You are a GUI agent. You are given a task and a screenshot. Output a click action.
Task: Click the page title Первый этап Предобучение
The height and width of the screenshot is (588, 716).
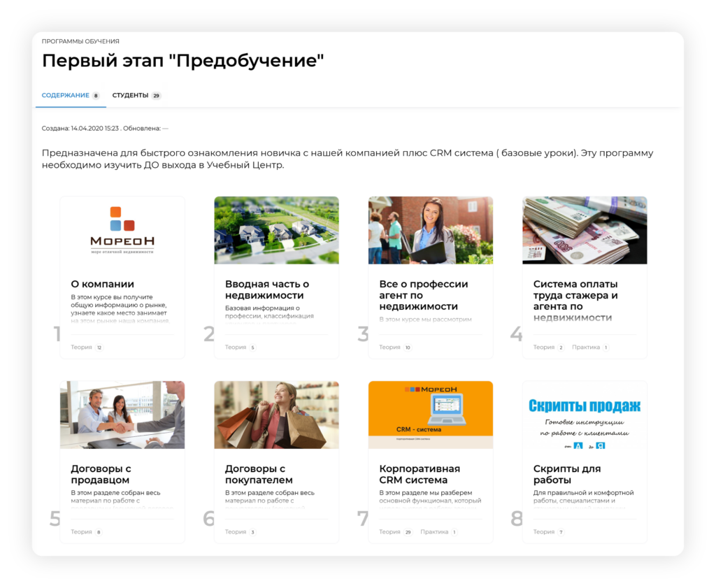pos(182,60)
